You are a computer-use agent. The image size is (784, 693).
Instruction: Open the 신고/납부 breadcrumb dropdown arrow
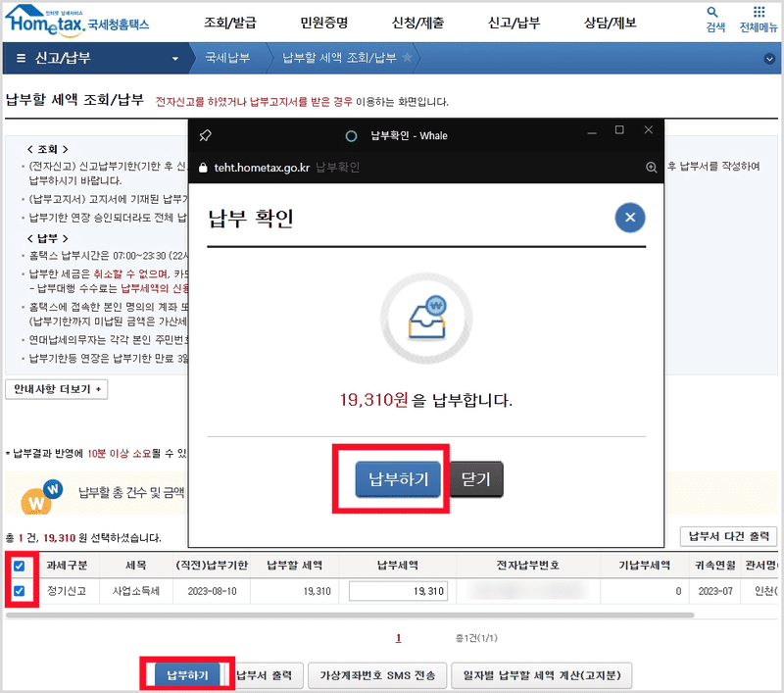click(176, 59)
